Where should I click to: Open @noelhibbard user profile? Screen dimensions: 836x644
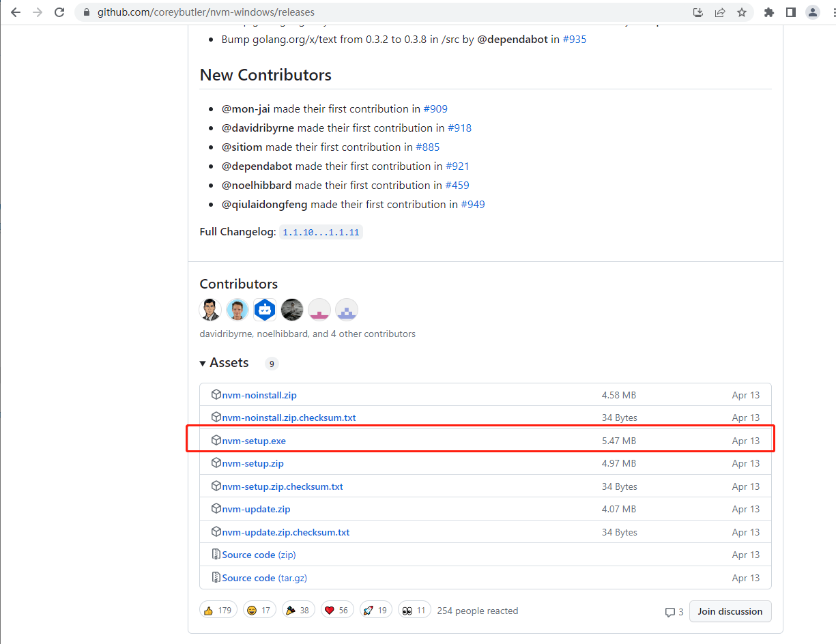(x=257, y=185)
